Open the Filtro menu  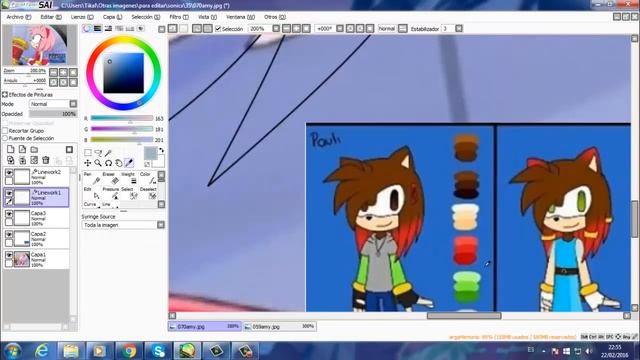[x=179, y=17]
